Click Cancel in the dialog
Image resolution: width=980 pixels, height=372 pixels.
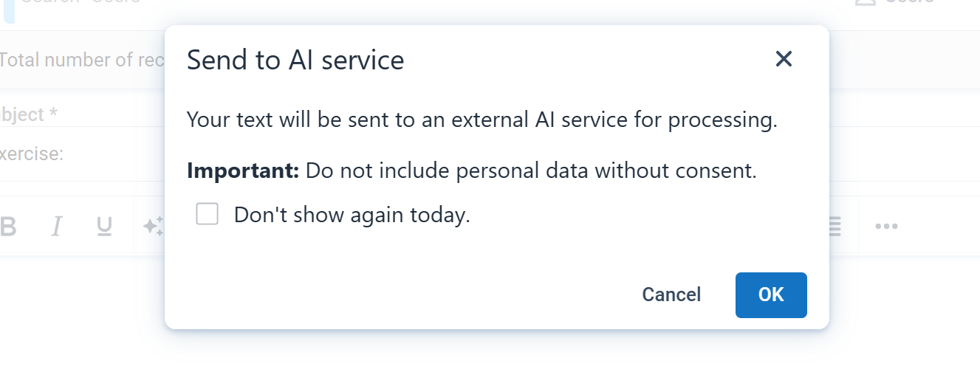(x=671, y=294)
